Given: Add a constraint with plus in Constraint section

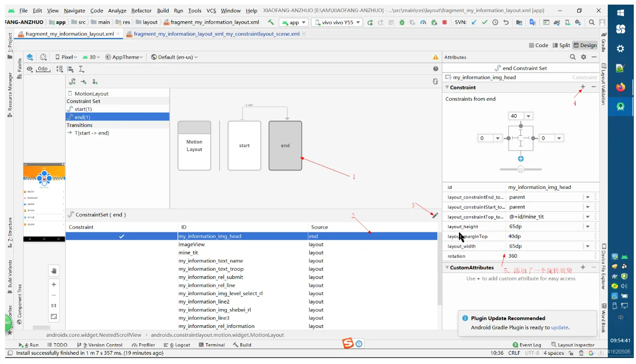Looking at the screenshot, I should click(x=583, y=87).
